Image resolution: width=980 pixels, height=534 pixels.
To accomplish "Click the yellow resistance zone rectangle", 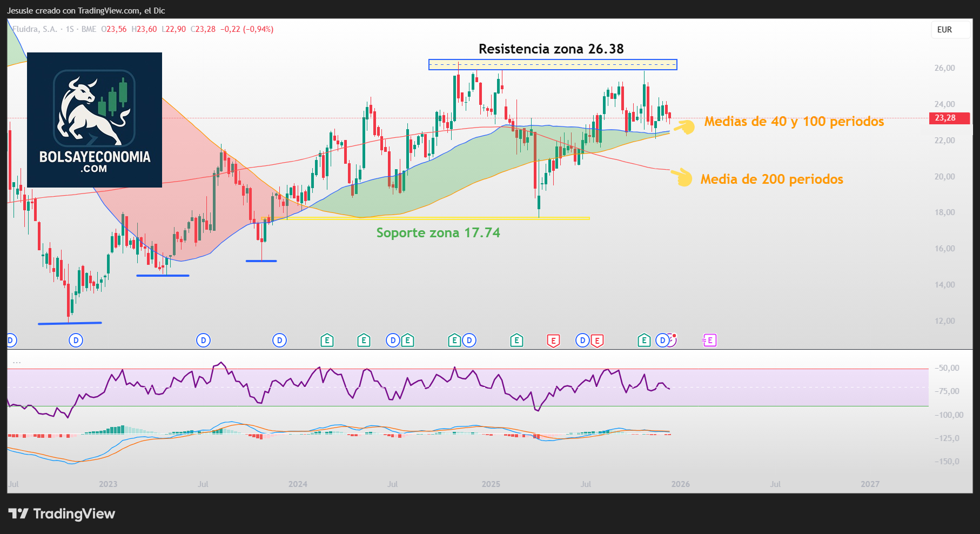I will point(552,65).
